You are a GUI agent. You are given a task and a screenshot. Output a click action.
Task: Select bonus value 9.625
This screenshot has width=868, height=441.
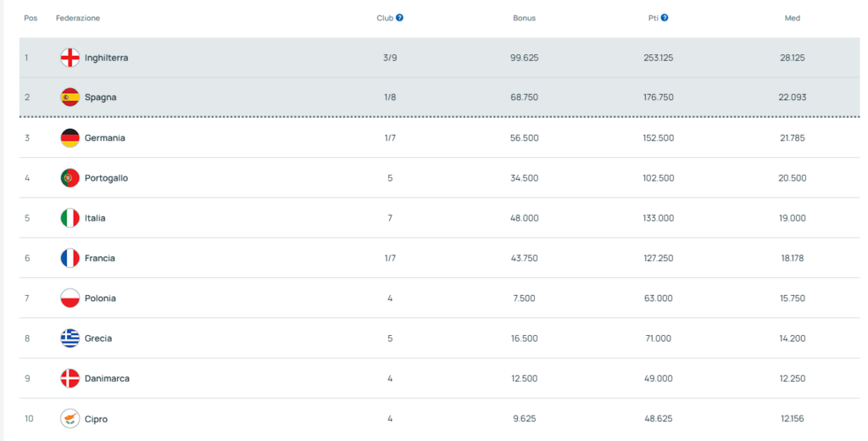pos(524,419)
